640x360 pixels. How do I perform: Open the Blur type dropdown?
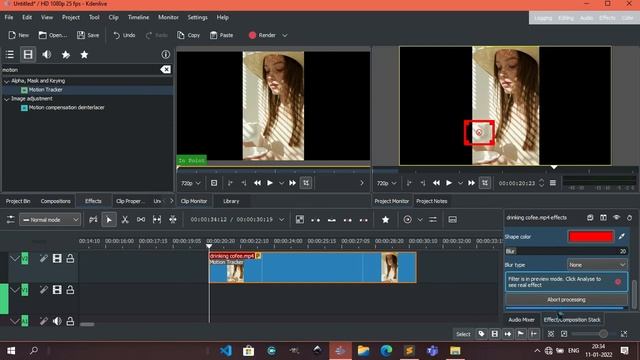[597, 265]
